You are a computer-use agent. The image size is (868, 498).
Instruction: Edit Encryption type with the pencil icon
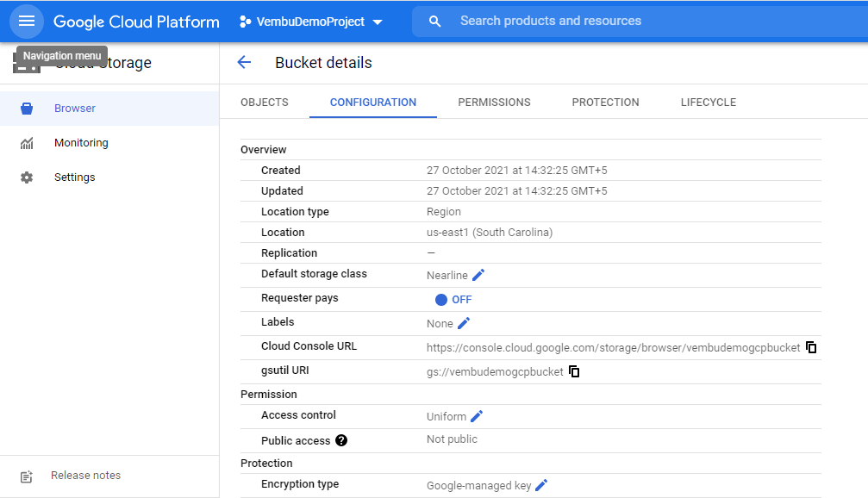tap(541, 485)
